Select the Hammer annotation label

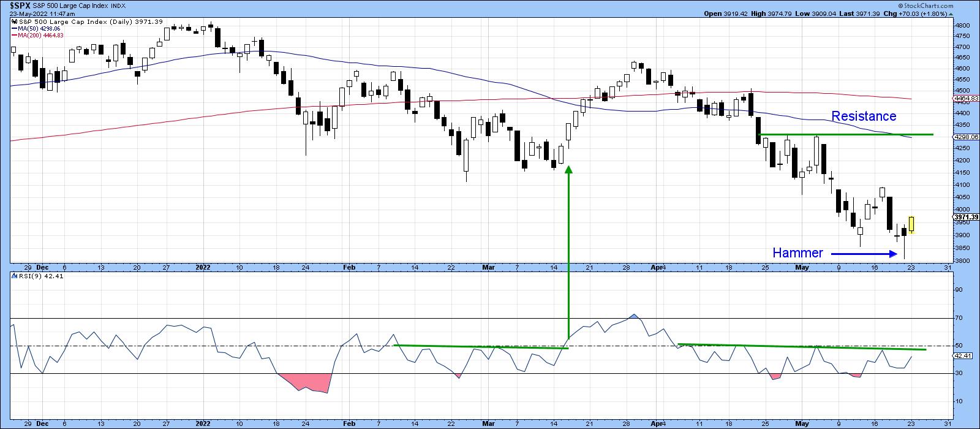(797, 252)
